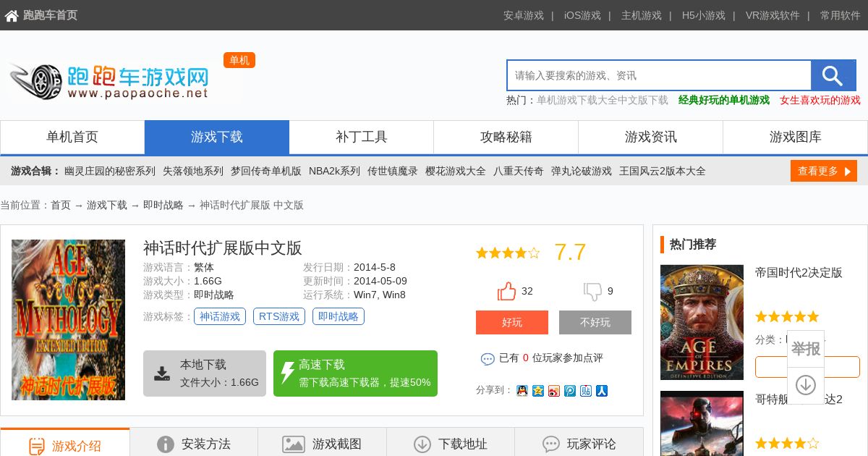Screen dimensions: 868x456
Task: Open 传世镇魔录 collection
Action: [393, 171]
